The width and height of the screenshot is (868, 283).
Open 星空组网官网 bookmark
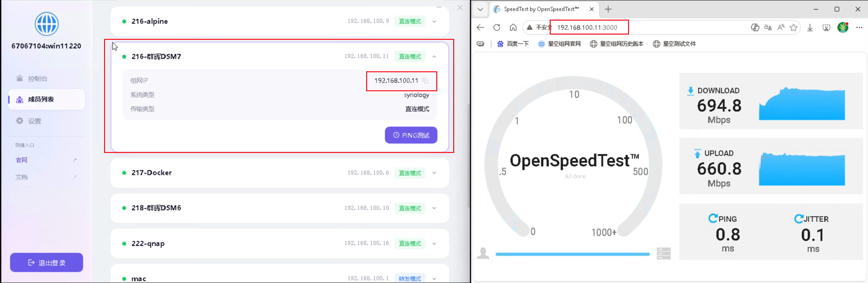click(x=559, y=44)
